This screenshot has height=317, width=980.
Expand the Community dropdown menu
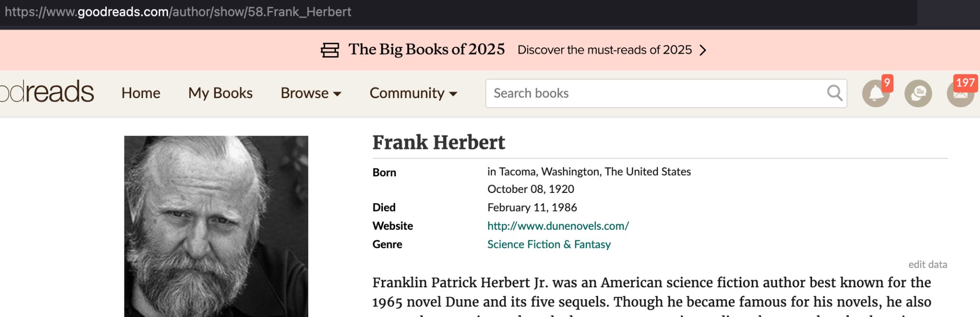tap(413, 93)
